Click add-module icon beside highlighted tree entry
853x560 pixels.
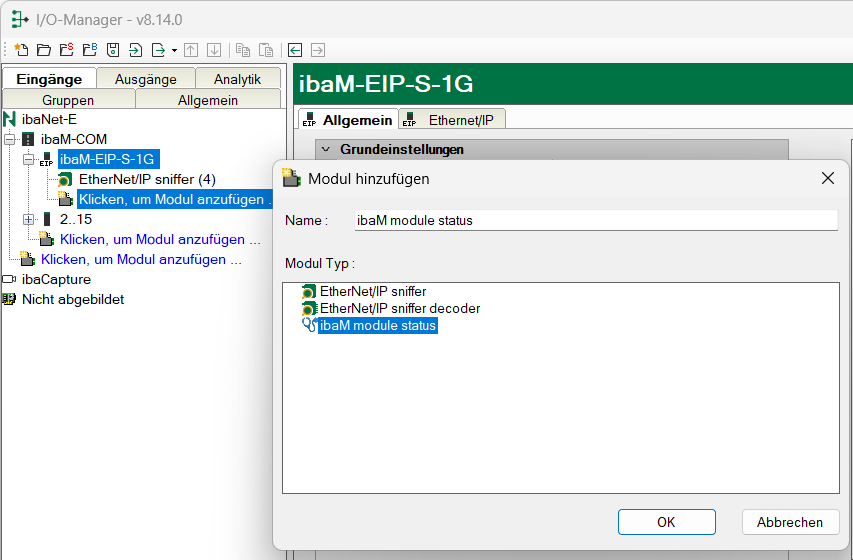coord(65,199)
